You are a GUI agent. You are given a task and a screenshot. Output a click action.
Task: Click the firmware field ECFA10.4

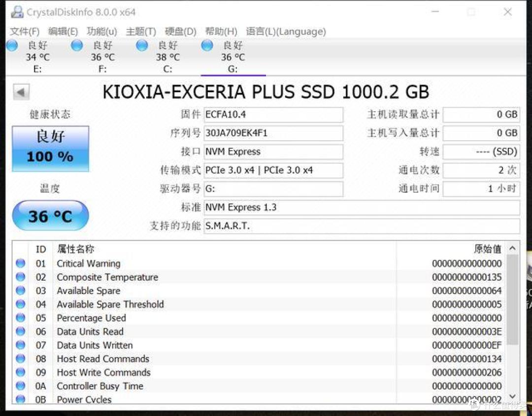tap(273, 115)
